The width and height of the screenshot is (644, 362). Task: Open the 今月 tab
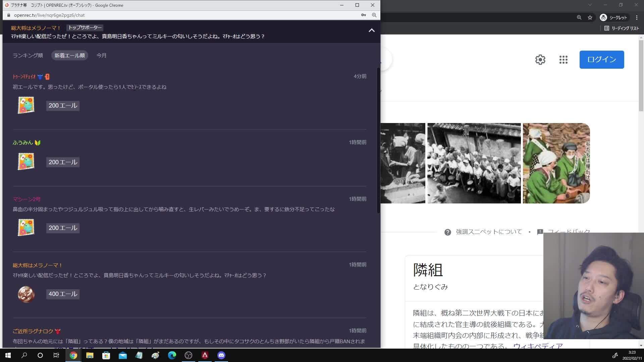(x=102, y=56)
